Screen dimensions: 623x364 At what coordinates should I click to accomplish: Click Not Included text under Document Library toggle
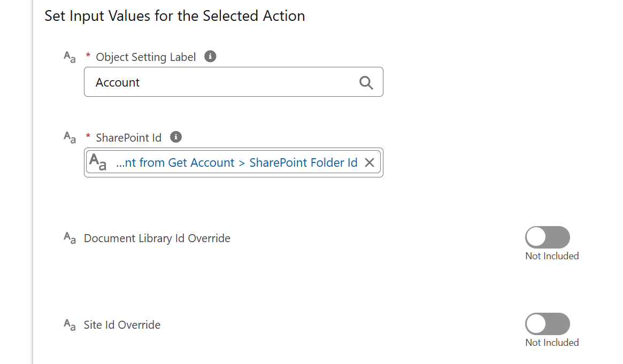coord(552,256)
